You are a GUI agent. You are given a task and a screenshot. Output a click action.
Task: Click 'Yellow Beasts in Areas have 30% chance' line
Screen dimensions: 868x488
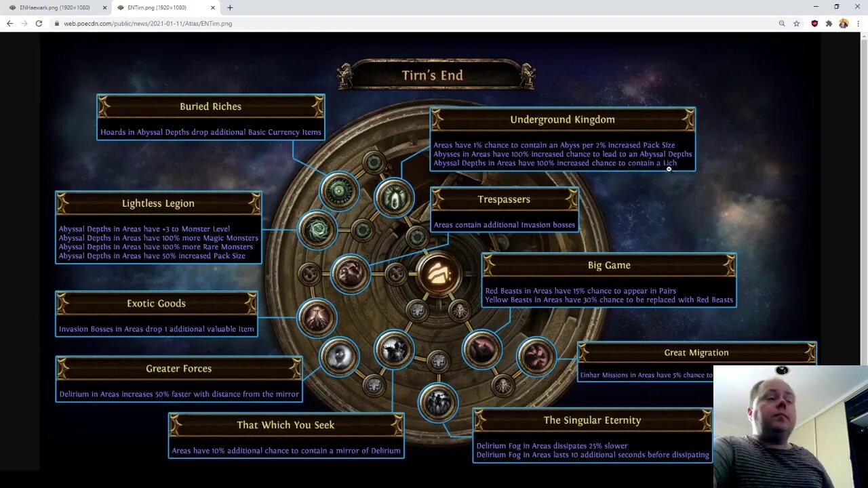(x=609, y=300)
